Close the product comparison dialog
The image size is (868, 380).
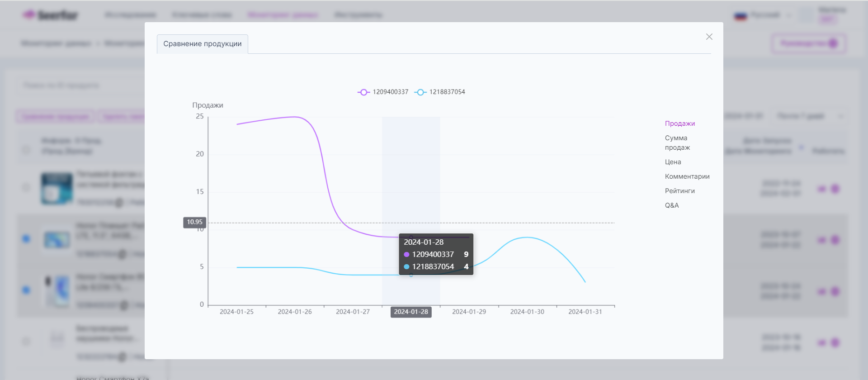[x=709, y=37]
